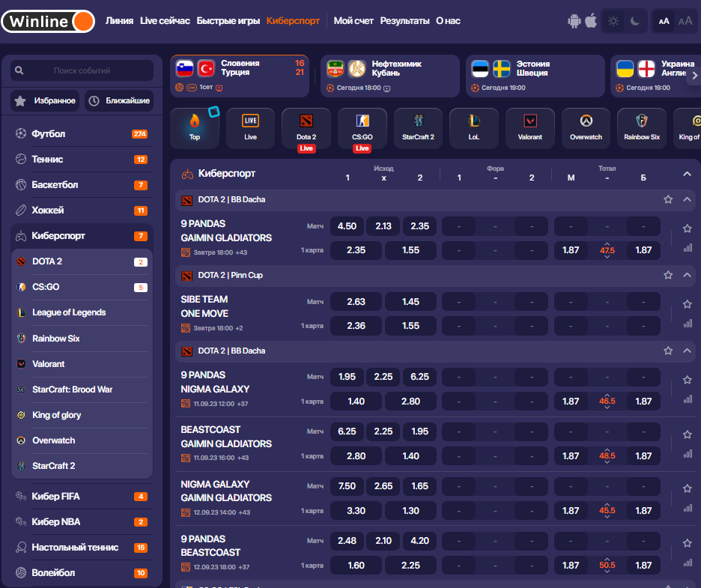Screen dimensions: 701x588
Task: Open the Киберспорт top menu item
Action: pos(293,20)
